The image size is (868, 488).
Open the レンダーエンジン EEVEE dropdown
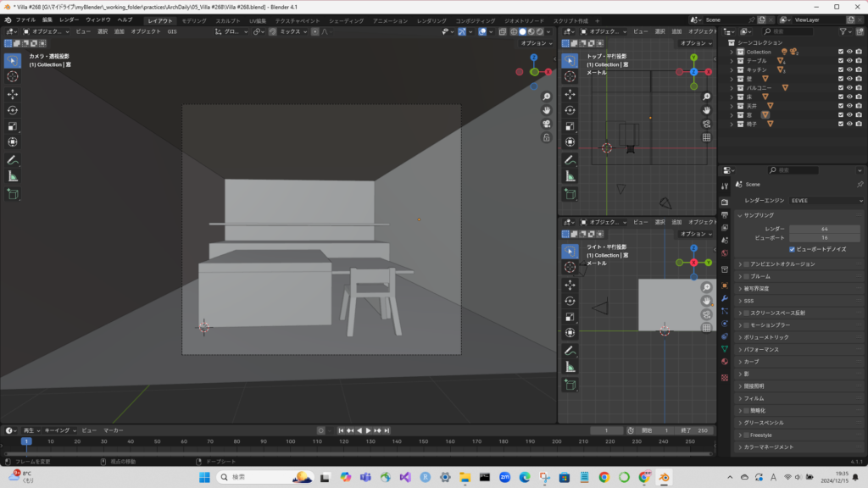826,201
